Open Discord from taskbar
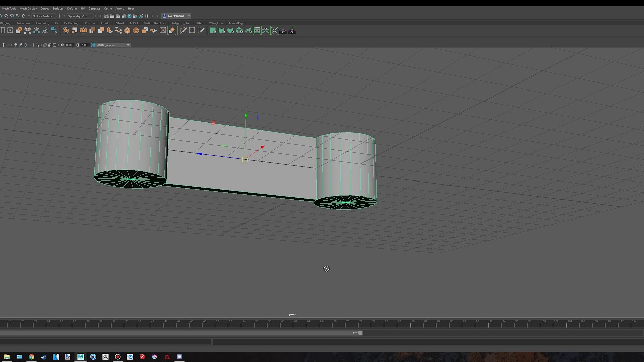The height and width of the screenshot is (362, 644). point(179,357)
